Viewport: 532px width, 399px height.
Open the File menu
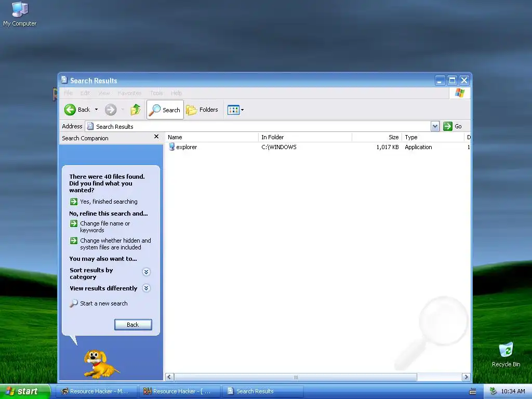click(x=68, y=93)
